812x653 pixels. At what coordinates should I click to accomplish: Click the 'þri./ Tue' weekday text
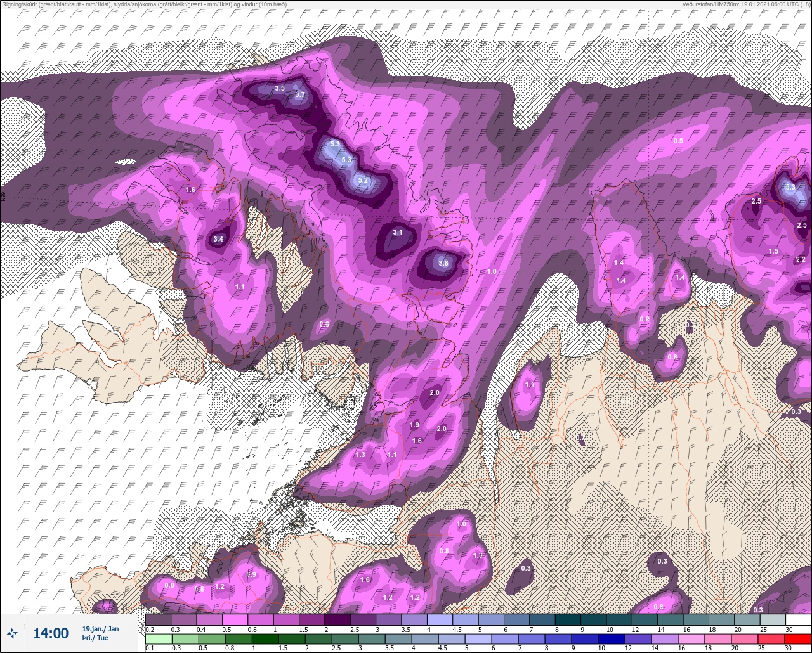point(95,638)
